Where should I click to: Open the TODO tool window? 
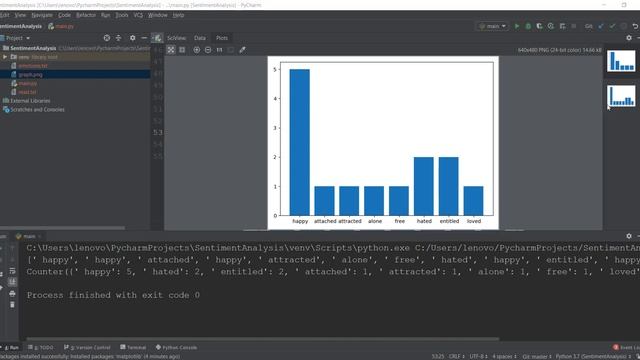point(41,347)
